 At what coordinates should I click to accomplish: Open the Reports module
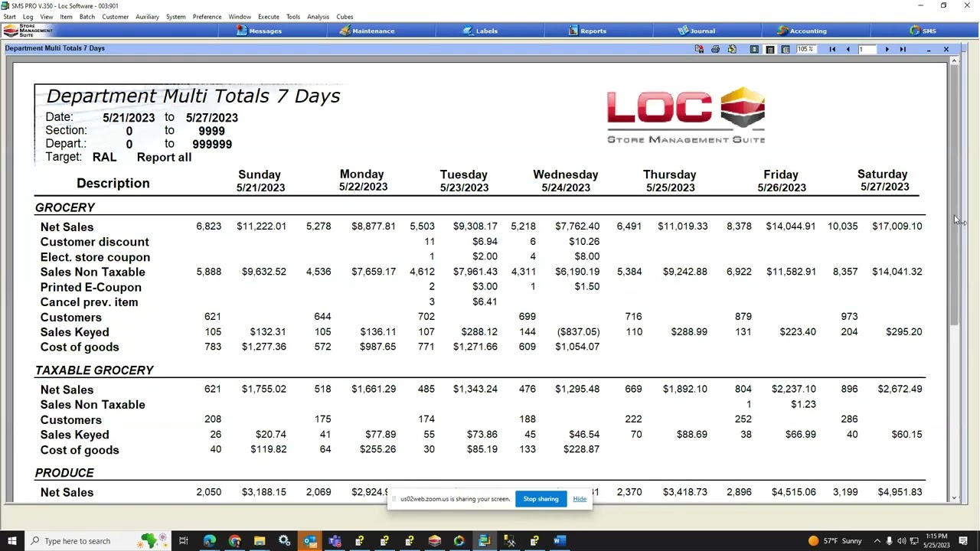click(x=587, y=31)
